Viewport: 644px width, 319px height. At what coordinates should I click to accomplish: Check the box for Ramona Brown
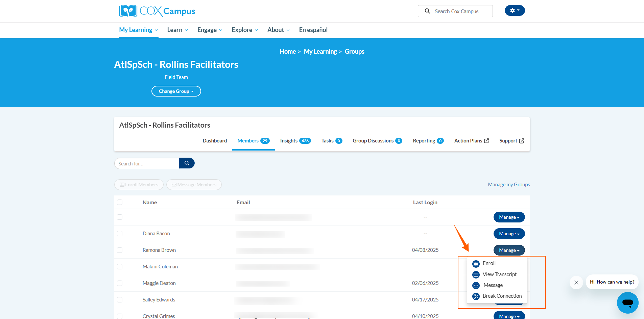coord(120,250)
